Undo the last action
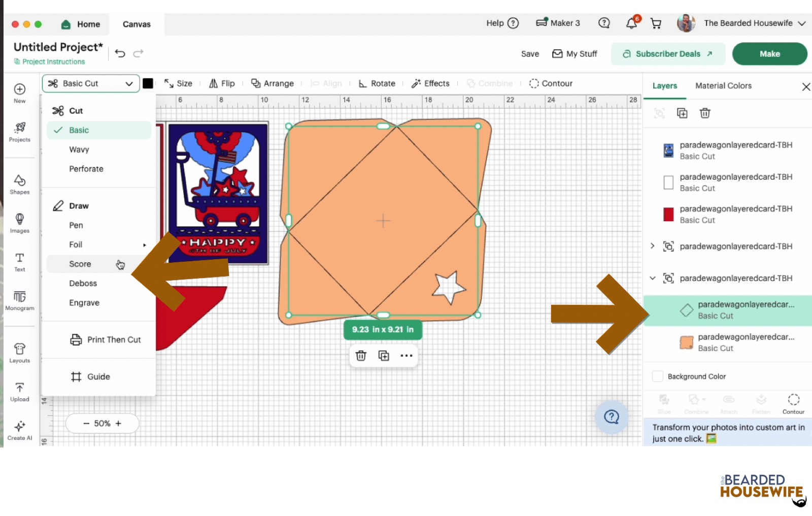 coord(120,53)
